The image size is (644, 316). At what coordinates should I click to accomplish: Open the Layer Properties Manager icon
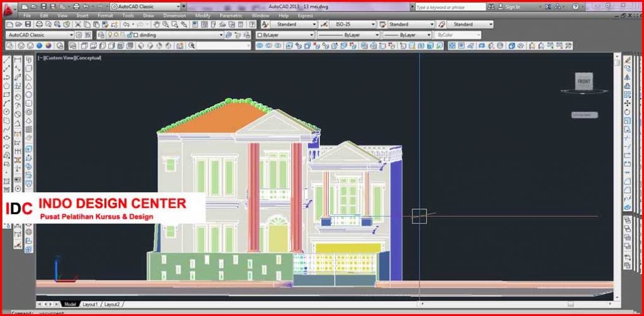point(101,35)
